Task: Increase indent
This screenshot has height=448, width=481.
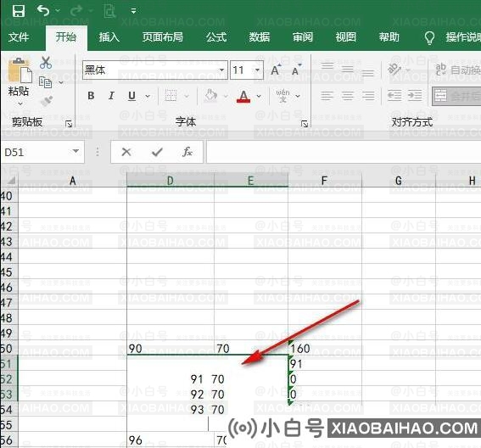Action: [415, 96]
